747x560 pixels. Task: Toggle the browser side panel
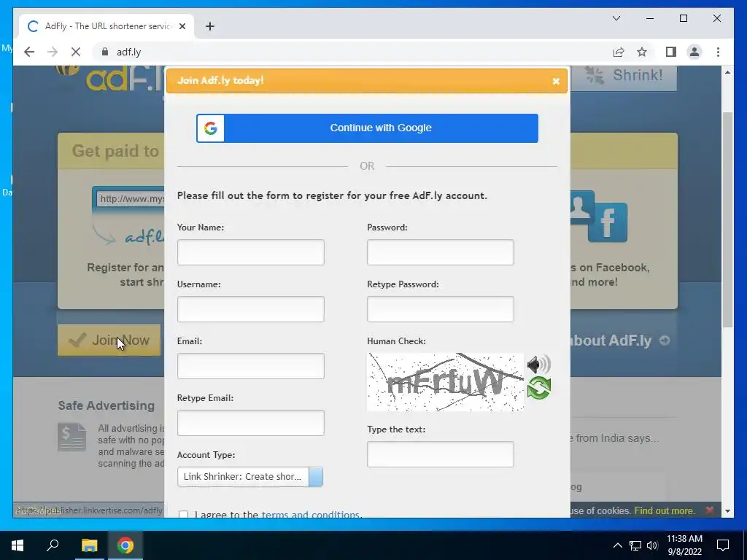671,52
